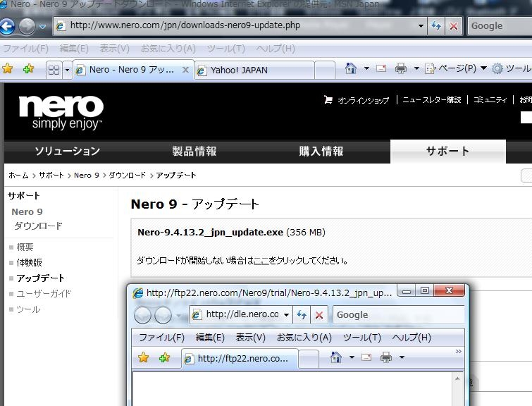Expand Home button dropdown in main toolbar
This screenshot has width=532, height=406.
tap(366, 68)
